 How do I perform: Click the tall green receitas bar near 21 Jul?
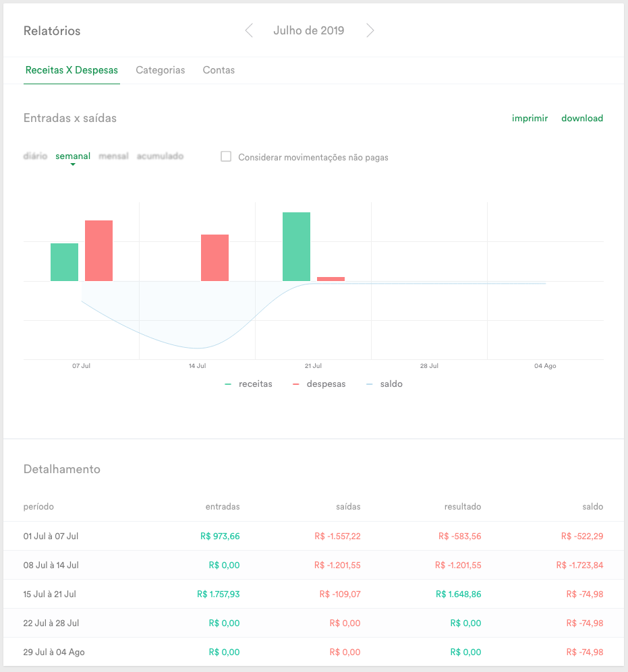pyautogui.click(x=296, y=247)
